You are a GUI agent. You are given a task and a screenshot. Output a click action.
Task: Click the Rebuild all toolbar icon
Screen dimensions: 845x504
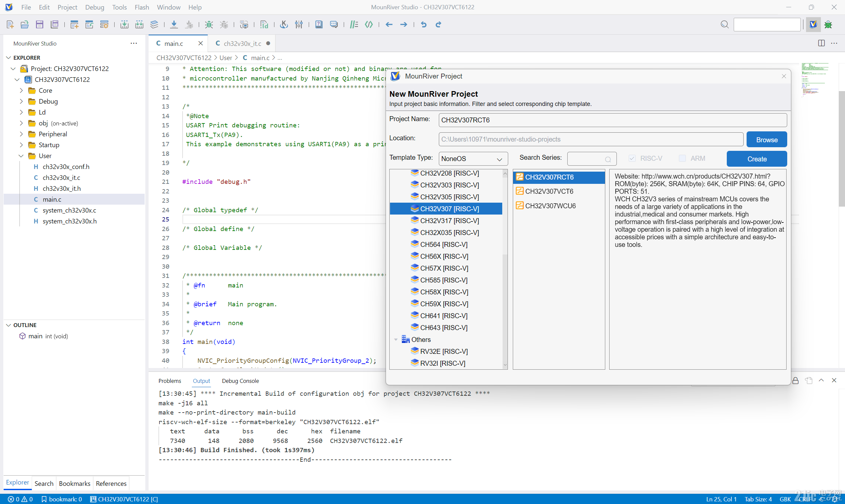[139, 24]
